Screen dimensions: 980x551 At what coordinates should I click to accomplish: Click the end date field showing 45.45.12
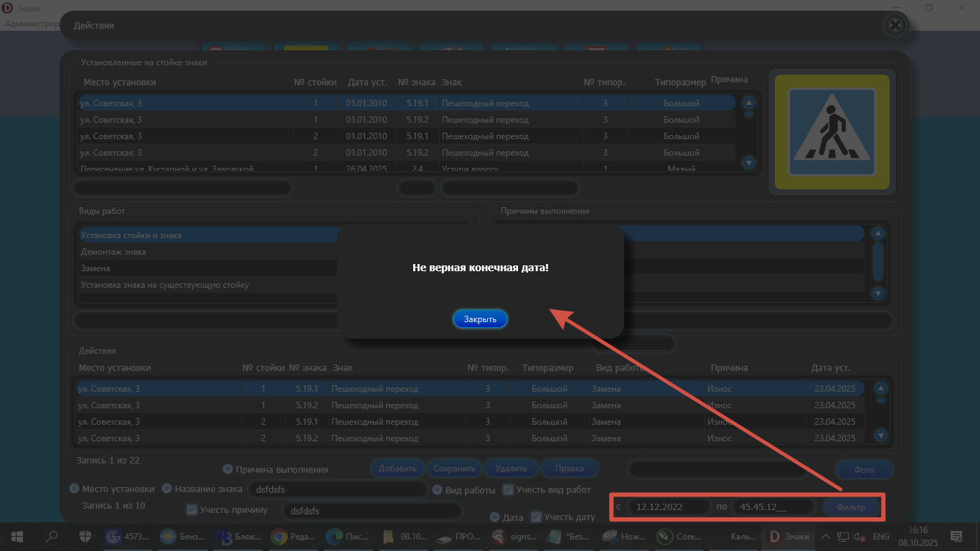click(773, 507)
